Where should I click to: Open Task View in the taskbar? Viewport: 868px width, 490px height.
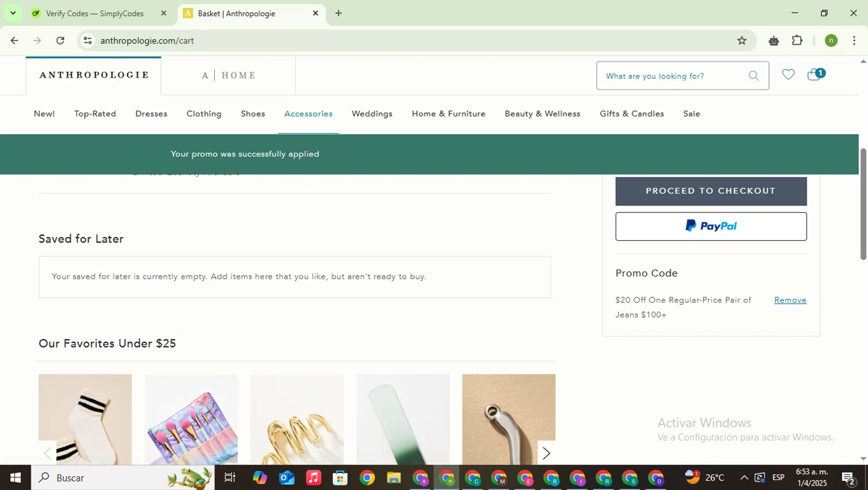click(x=230, y=478)
